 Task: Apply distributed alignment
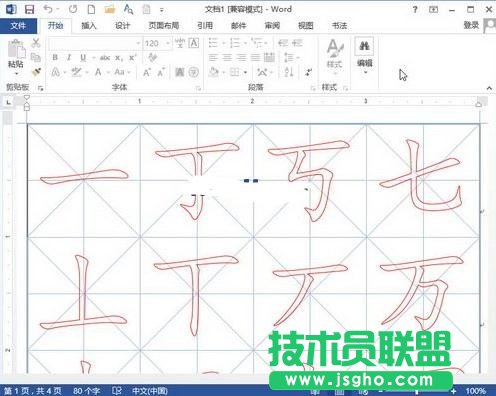click(x=269, y=58)
